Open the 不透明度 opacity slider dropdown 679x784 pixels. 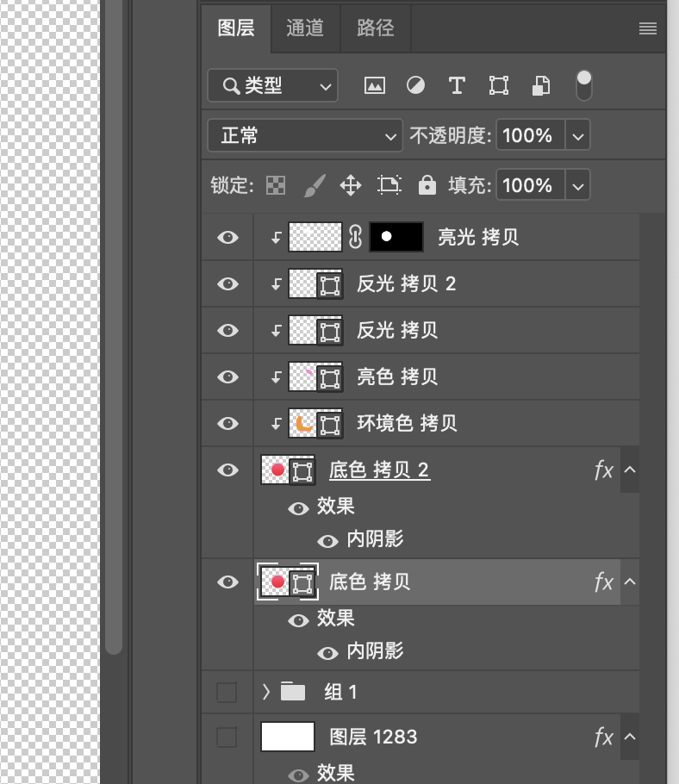578,135
